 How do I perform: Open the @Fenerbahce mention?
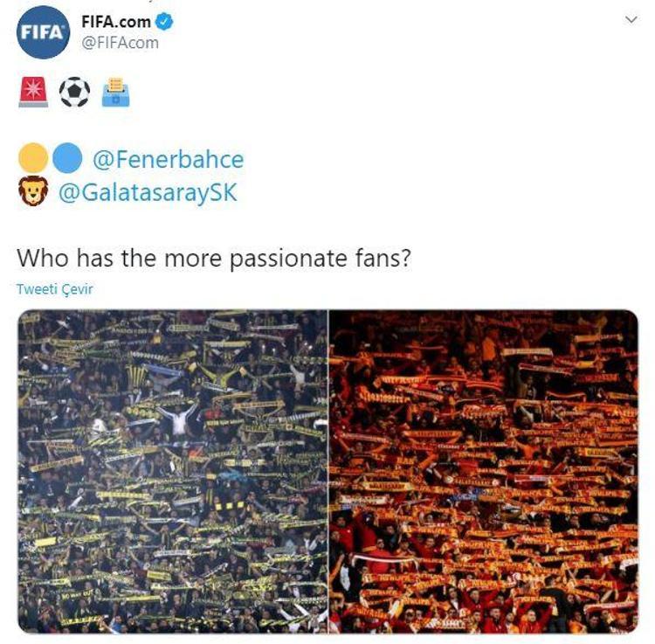(x=169, y=159)
